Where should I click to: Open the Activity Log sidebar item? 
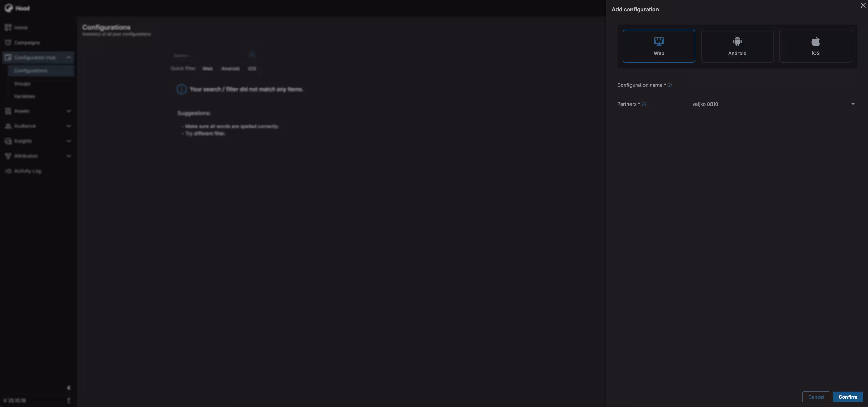pyautogui.click(x=27, y=171)
